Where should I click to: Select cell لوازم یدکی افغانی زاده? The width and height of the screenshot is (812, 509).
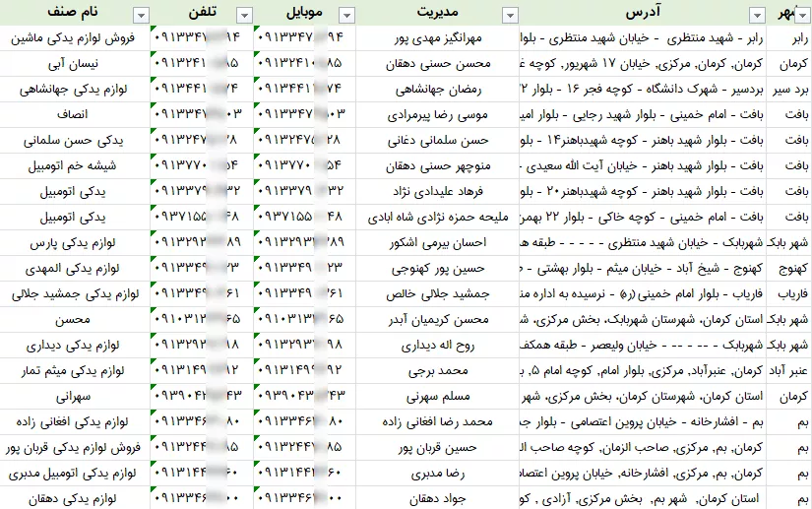[75, 422]
